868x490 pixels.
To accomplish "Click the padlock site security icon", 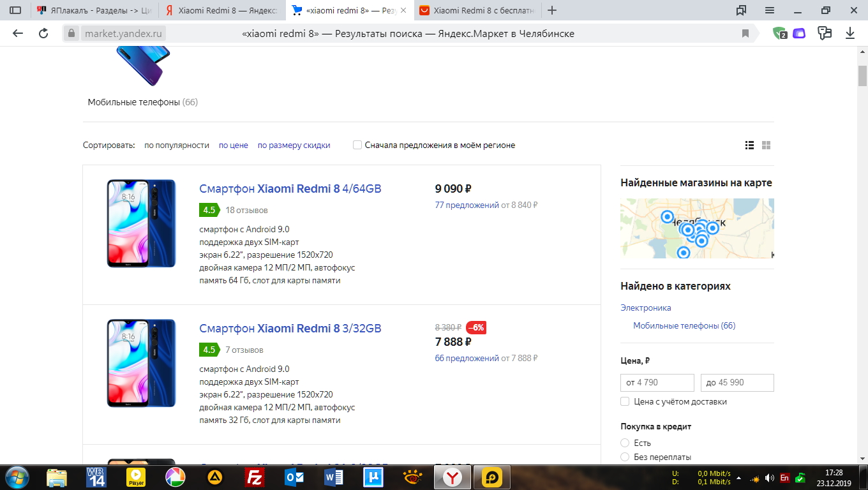I will [x=71, y=33].
